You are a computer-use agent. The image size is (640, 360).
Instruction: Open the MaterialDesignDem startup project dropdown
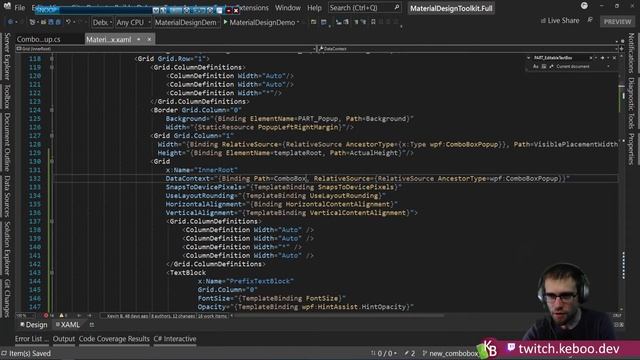point(186,22)
